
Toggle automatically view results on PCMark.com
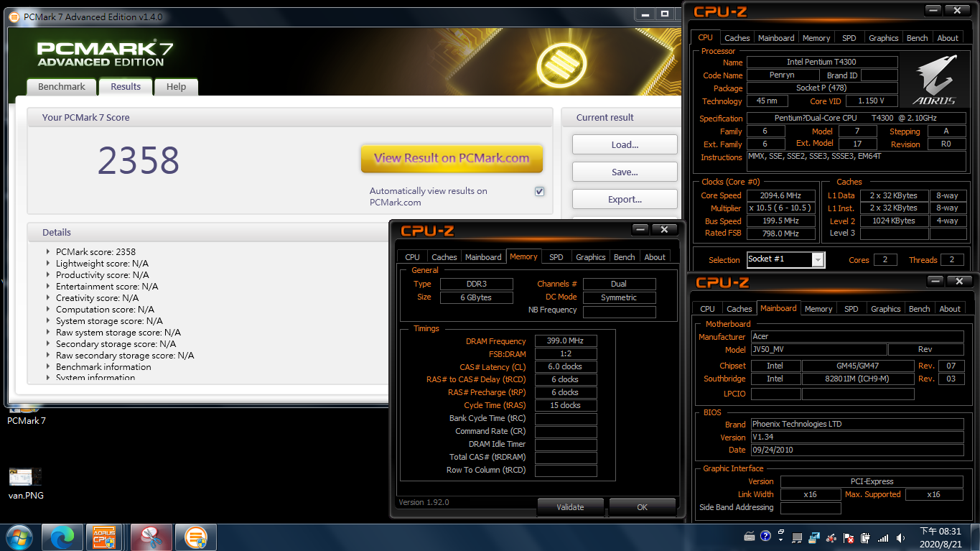539,191
